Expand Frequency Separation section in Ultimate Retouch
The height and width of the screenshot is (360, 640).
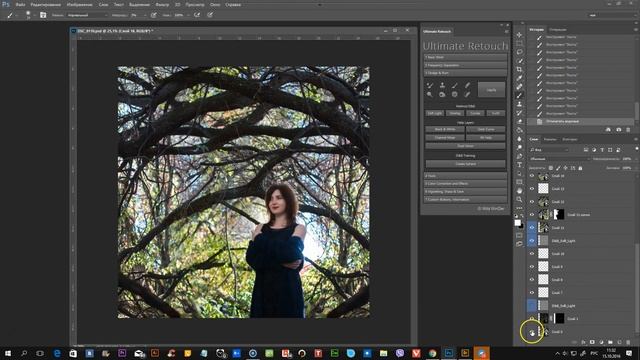(465, 65)
